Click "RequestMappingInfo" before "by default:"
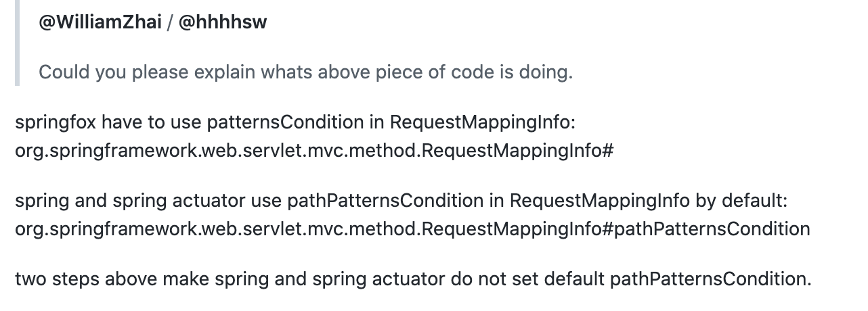The image size is (868, 311). (600, 201)
